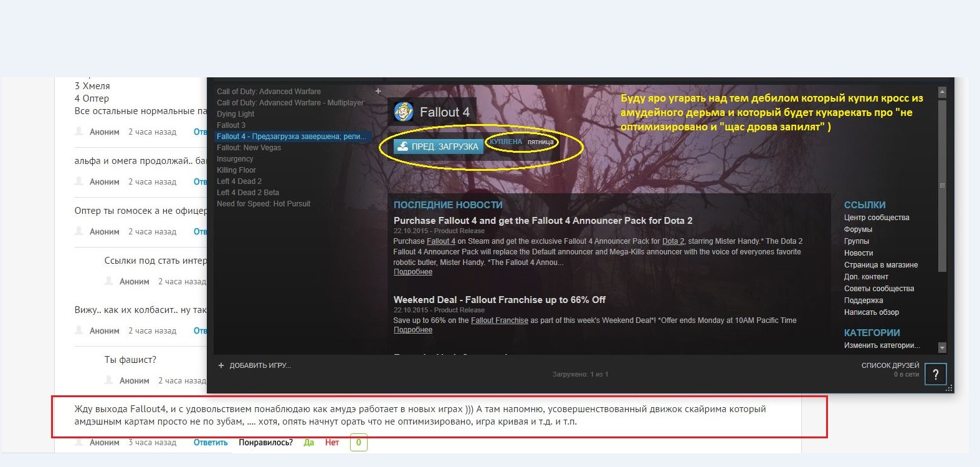Click the window resize grip in the corner
This screenshot has width=980, height=467.
pyautogui.click(x=949, y=388)
